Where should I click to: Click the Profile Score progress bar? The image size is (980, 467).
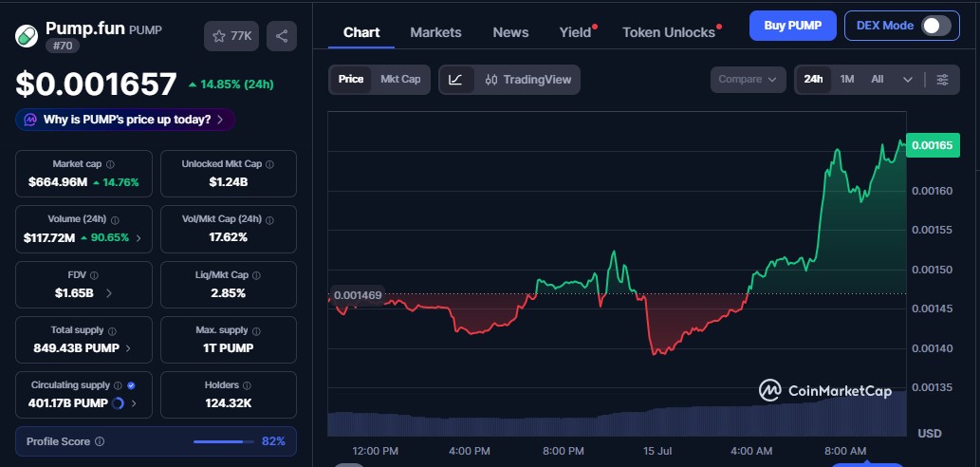click(x=224, y=441)
